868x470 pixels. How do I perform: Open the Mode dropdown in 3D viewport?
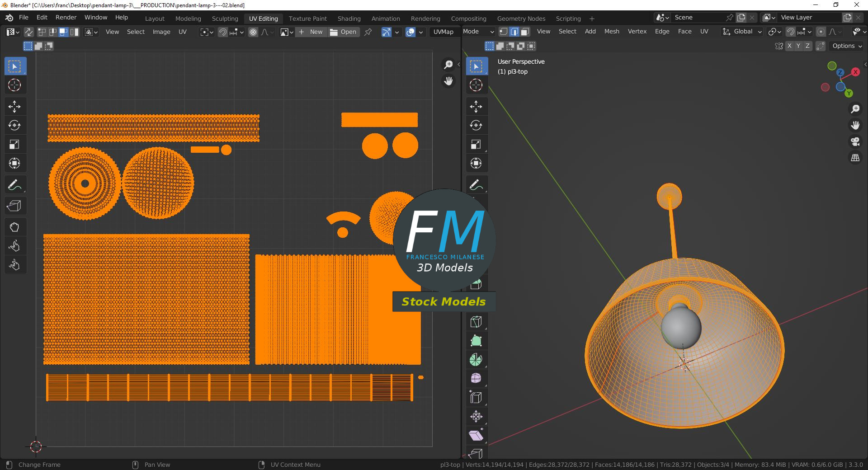click(478, 32)
